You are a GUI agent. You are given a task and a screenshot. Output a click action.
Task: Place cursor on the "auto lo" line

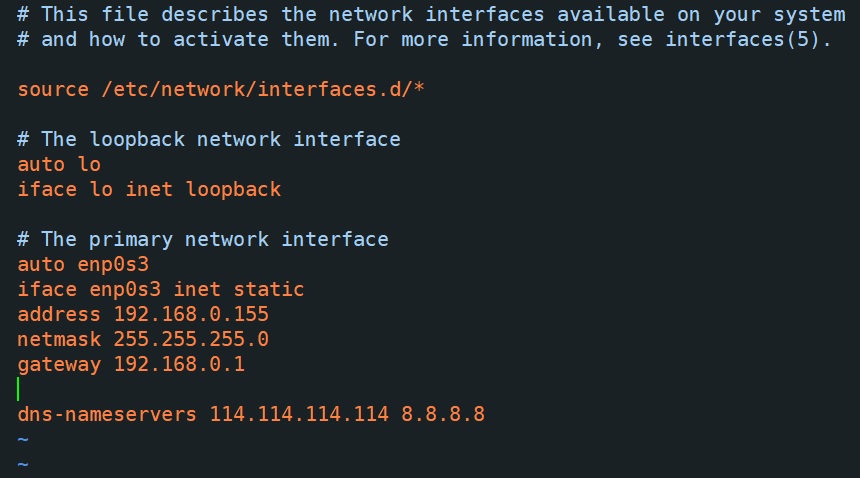[59, 164]
